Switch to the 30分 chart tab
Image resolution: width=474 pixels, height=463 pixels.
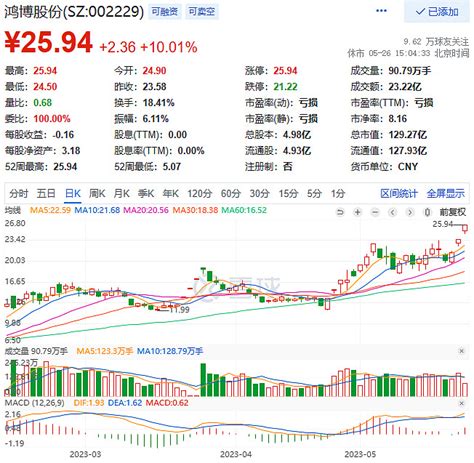click(259, 193)
